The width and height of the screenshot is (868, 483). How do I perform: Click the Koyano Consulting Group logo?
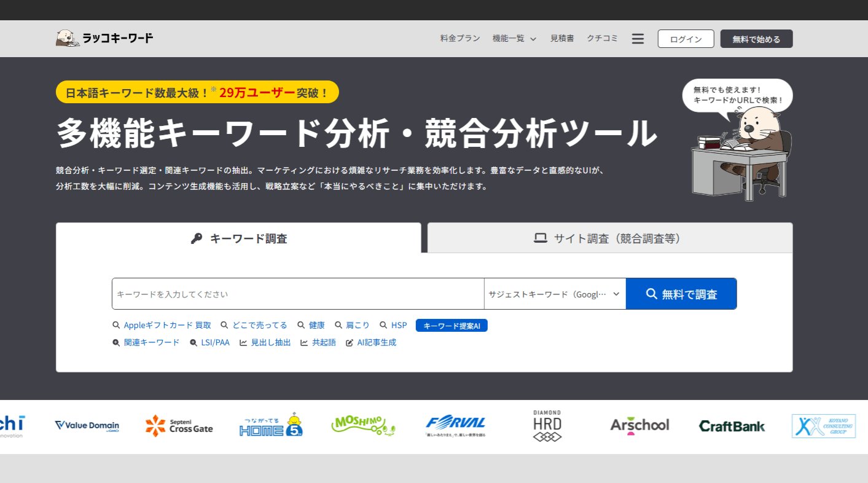pos(824,426)
